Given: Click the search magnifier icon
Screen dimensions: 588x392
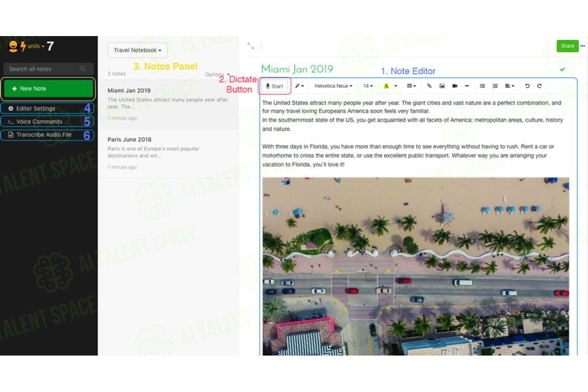Looking at the screenshot, I should [82, 69].
